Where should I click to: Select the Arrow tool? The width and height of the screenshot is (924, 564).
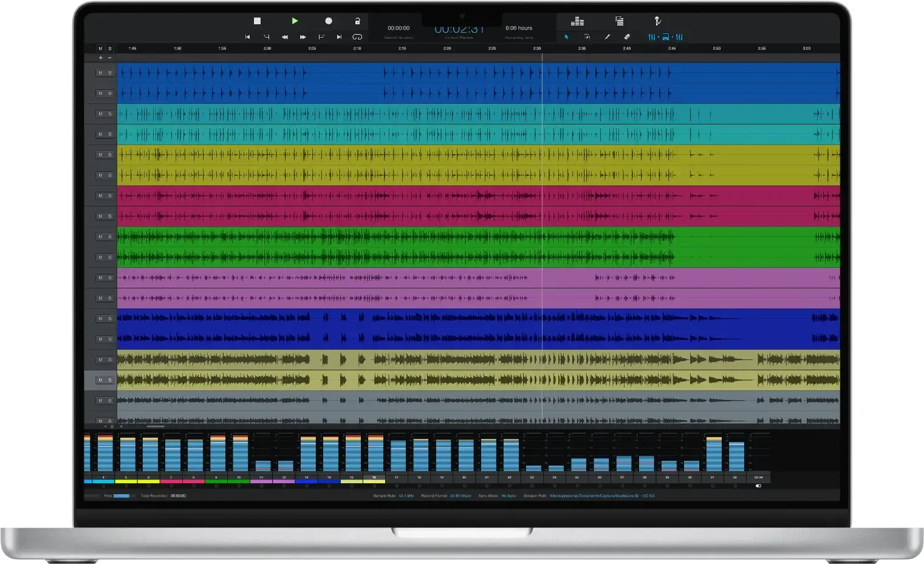[566, 37]
